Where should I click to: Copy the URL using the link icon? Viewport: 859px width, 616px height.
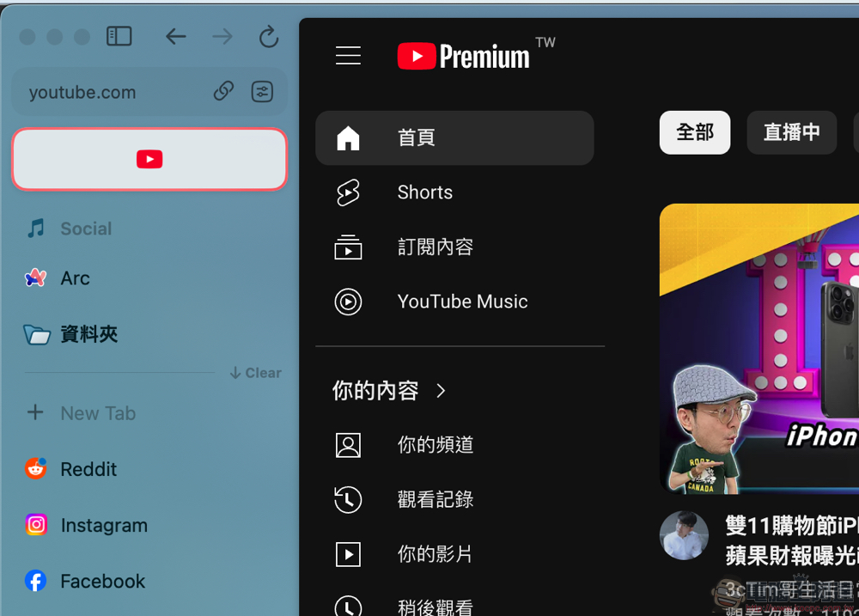point(223,92)
